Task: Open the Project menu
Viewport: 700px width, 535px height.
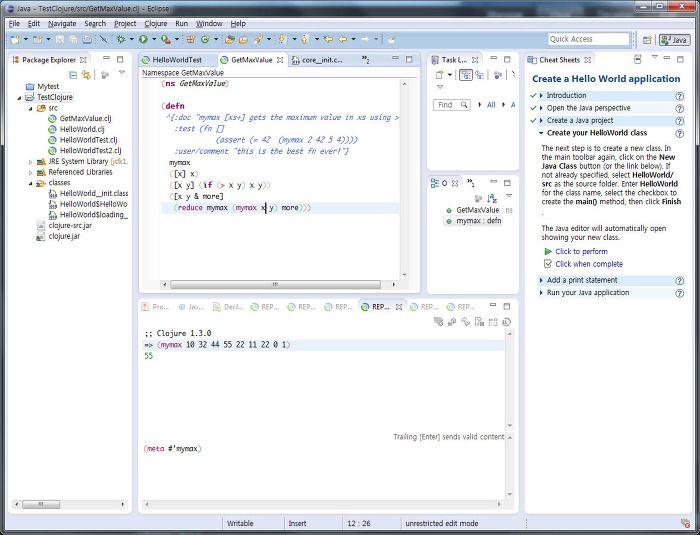Action: 125,24
